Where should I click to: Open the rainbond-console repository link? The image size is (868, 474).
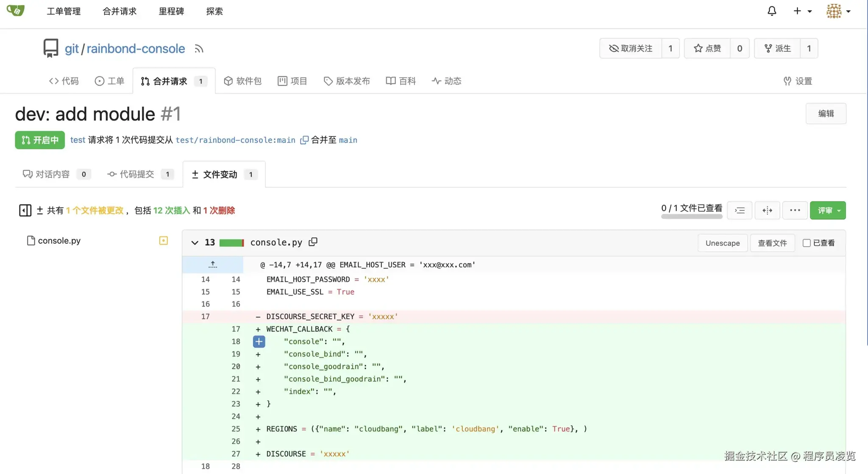(x=136, y=49)
